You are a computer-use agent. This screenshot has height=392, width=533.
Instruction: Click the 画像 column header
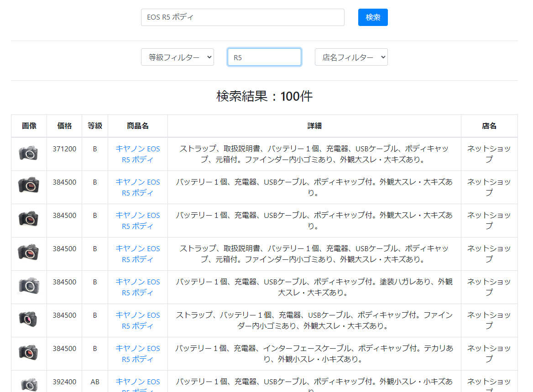coord(29,126)
